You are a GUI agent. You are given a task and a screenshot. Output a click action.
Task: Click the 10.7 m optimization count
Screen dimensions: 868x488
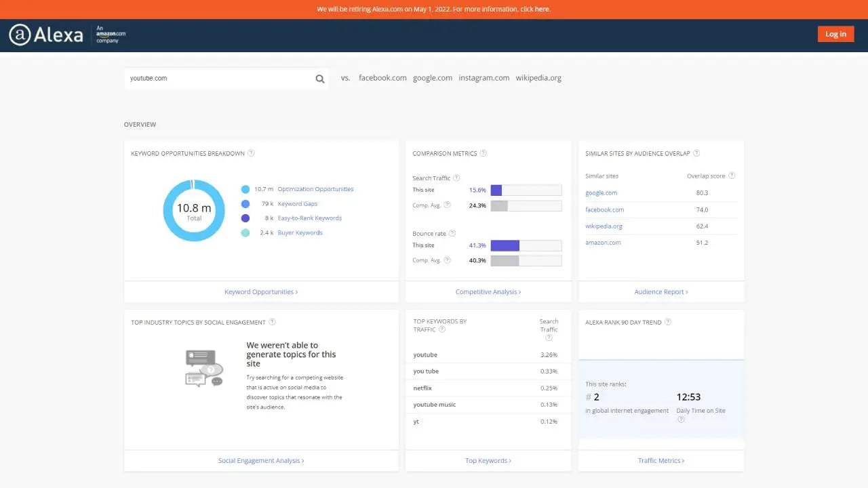tap(264, 189)
